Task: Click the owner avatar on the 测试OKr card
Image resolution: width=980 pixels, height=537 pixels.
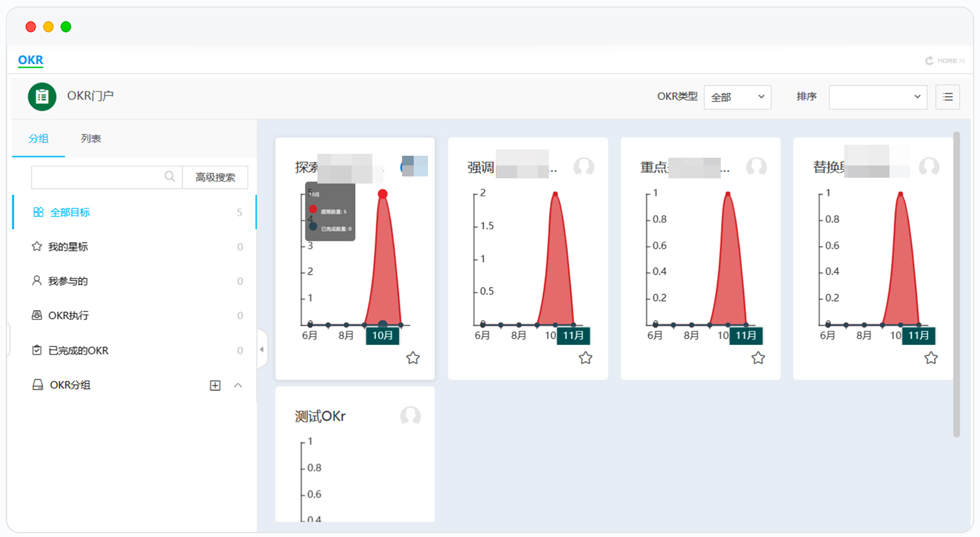Action: coord(410,416)
